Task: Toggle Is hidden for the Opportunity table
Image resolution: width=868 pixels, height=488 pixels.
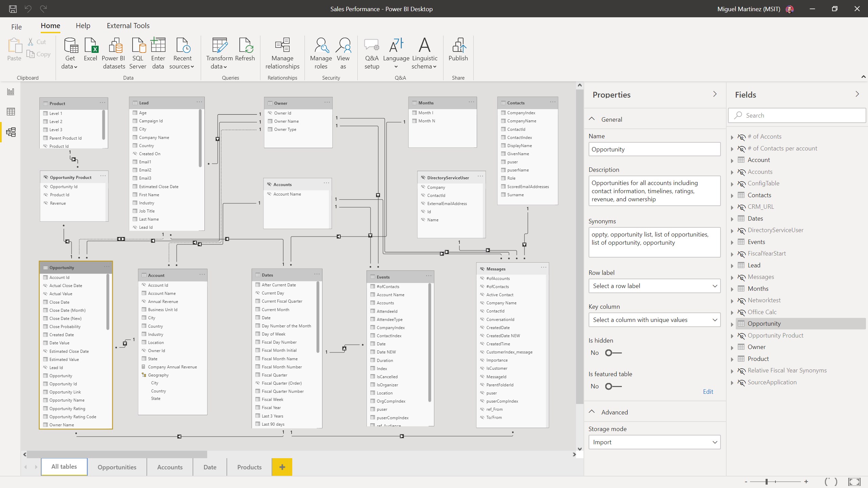Action: [612, 353]
